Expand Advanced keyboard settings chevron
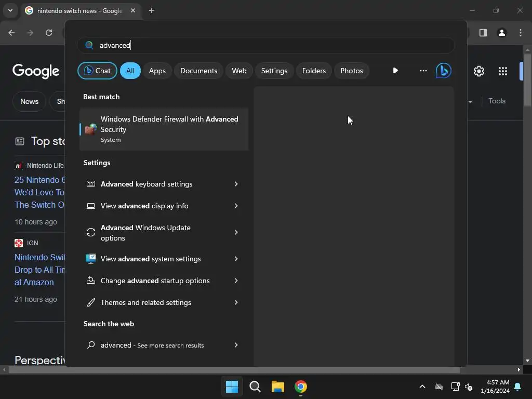Image resolution: width=532 pixels, height=399 pixels. coord(236,184)
